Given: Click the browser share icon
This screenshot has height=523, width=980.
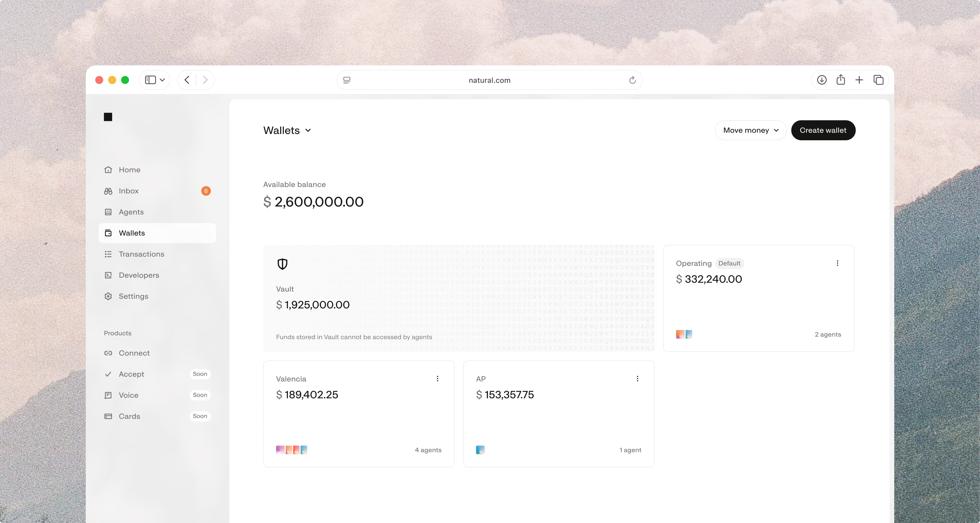Looking at the screenshot, I should tap(841, 80).
